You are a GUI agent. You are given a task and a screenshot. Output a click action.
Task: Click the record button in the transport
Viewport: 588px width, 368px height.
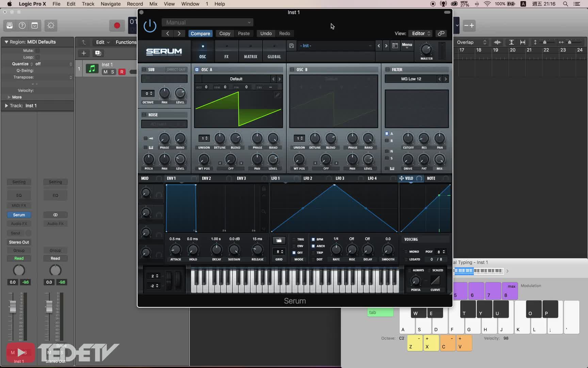pos(117,26)
